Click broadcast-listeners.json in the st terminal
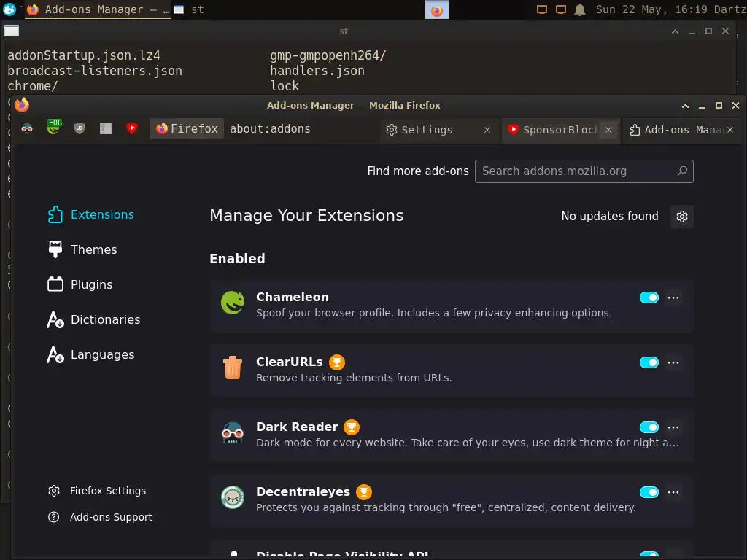 95,71
